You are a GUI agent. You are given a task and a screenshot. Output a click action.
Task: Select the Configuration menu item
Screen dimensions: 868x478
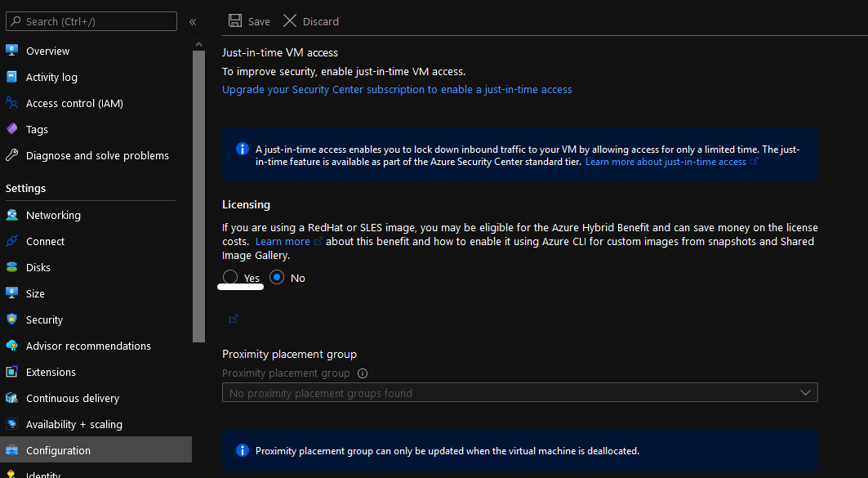click(x=96, y=450)
